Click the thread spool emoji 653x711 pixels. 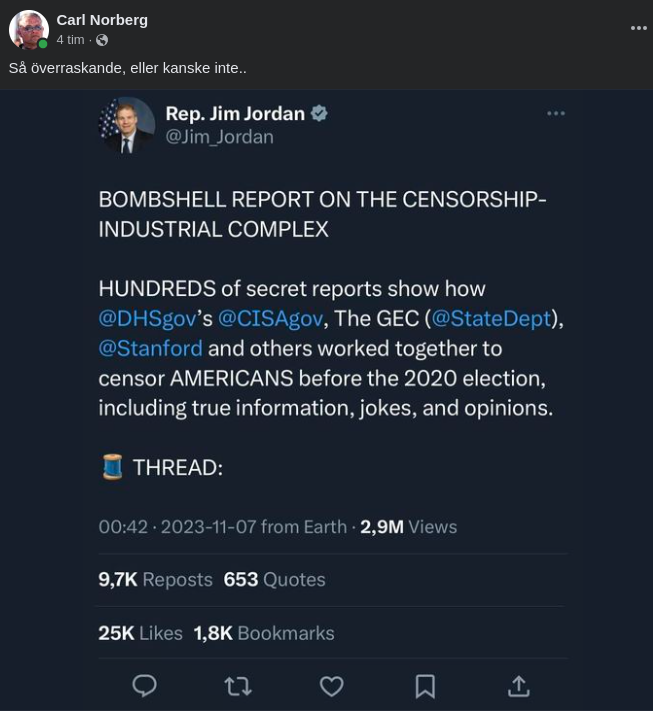pos(112,467)
